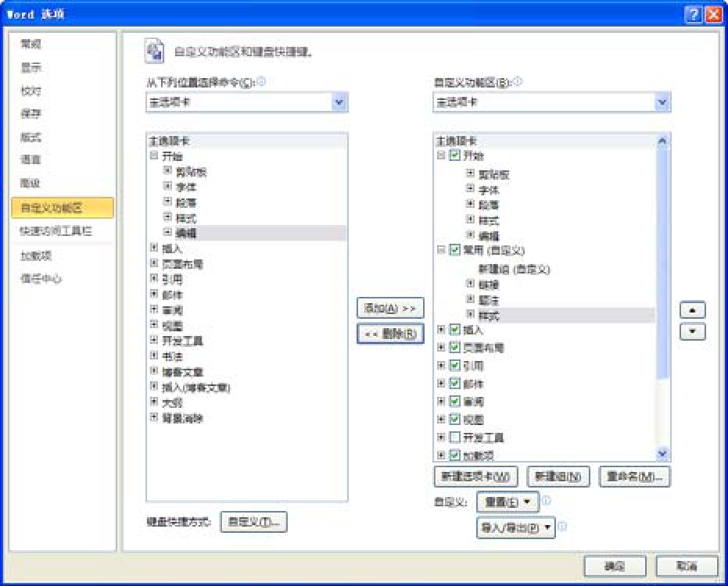Move selected item down with down-arrow button
The height and width of the screenshot is (586, 728).
click(x=692, y=331)
